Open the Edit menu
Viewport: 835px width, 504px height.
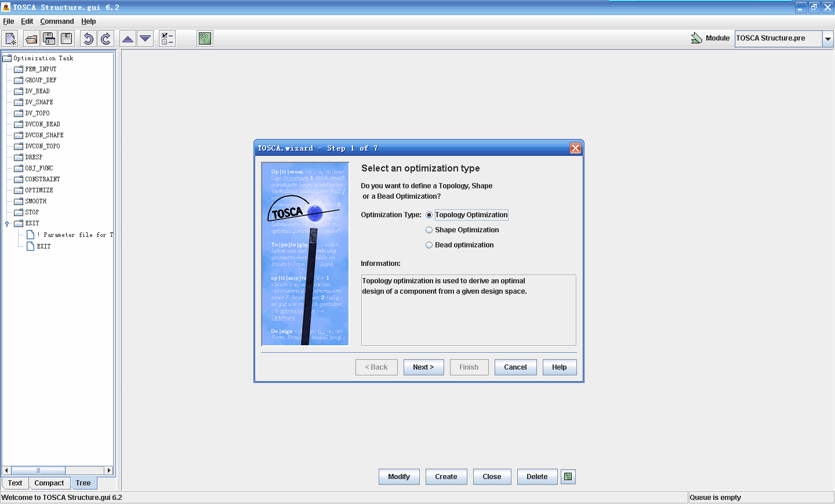point(27,21)
